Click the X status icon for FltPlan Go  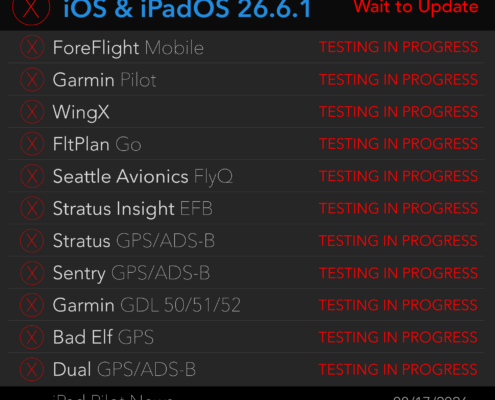(32, 144)
